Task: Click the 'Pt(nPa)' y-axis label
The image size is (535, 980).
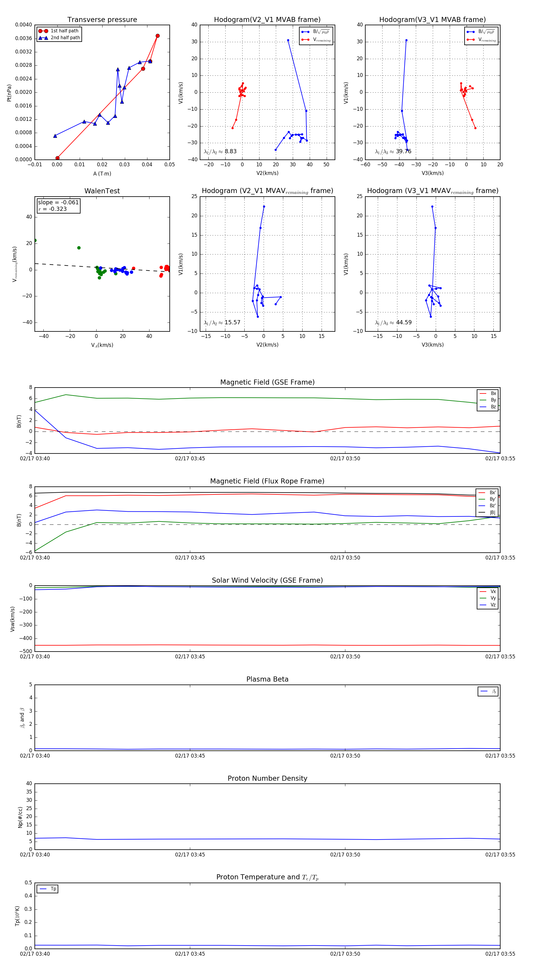Action: pyautogui.click(x=9, y=92)
